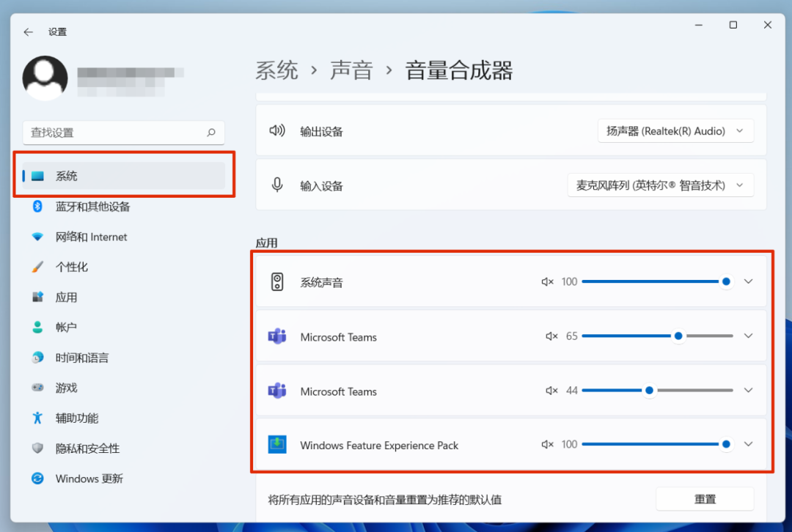Screen dimensions: 792x532
Task: Click the Windows Feature Experience Pack icon
Action: tap(276, 445)
